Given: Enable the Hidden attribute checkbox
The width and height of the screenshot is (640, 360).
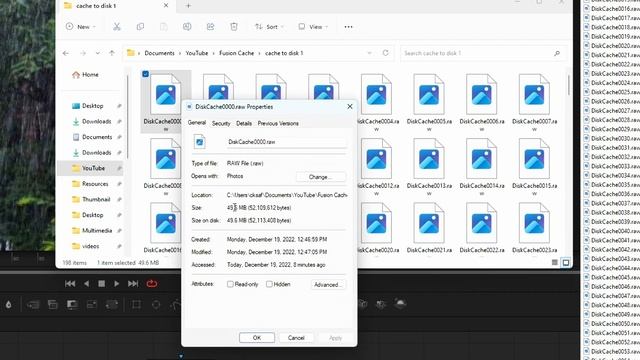Looking at the screenshot, I should coord(269,284).
